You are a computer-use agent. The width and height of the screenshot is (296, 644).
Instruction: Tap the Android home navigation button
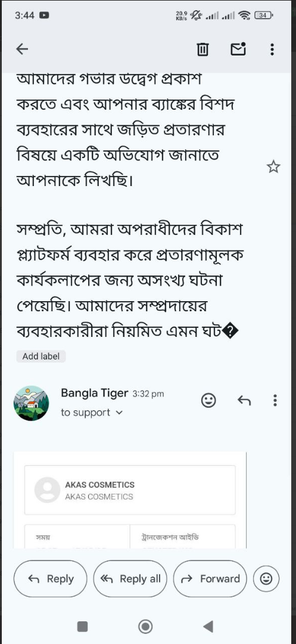145,626
